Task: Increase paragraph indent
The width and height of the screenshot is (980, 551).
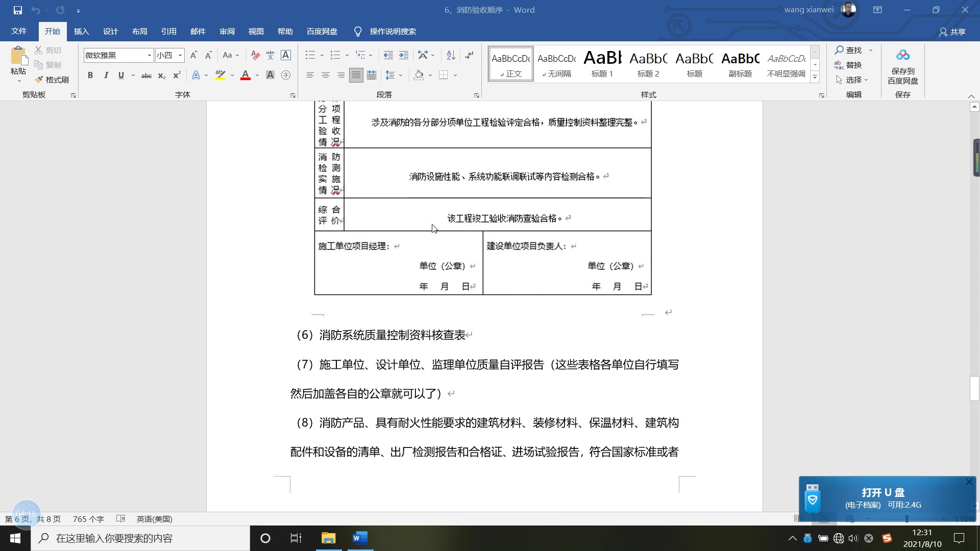Action: [x=403, y=55]
